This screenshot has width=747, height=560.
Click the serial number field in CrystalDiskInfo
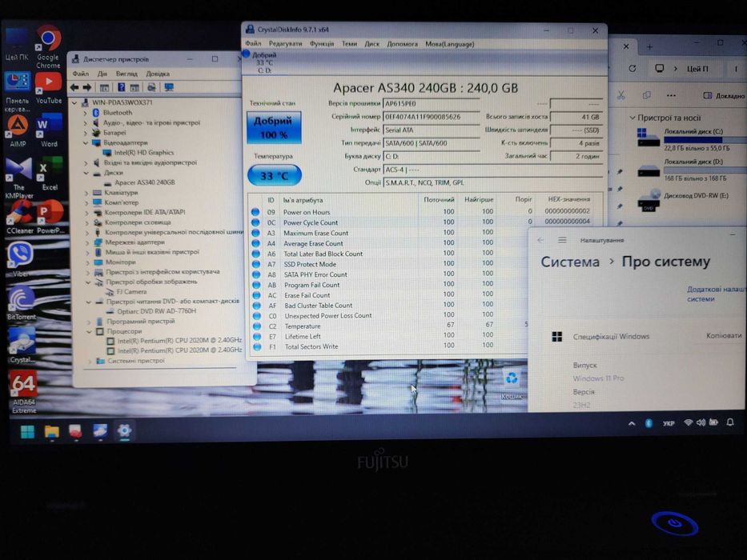[x=431, y=117]
